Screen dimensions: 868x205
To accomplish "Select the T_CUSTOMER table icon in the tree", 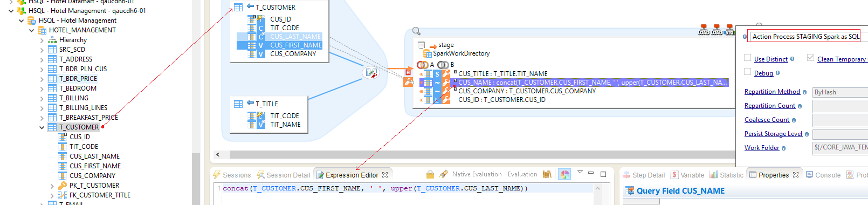I will (x=52, y=127).
